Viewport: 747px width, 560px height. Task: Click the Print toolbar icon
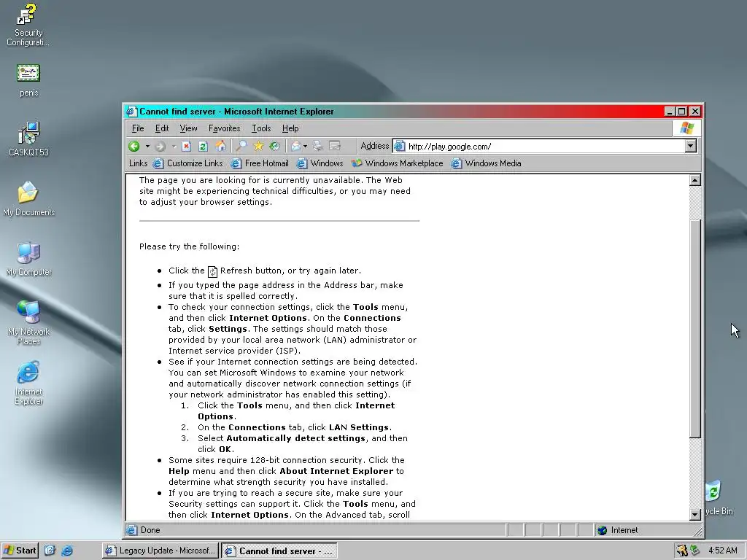click(318, 146)
